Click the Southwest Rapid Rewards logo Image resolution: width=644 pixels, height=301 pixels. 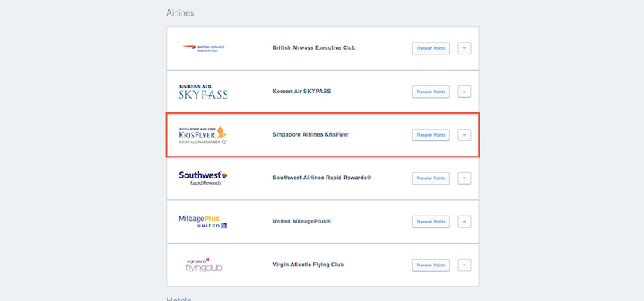click(203, 178)
